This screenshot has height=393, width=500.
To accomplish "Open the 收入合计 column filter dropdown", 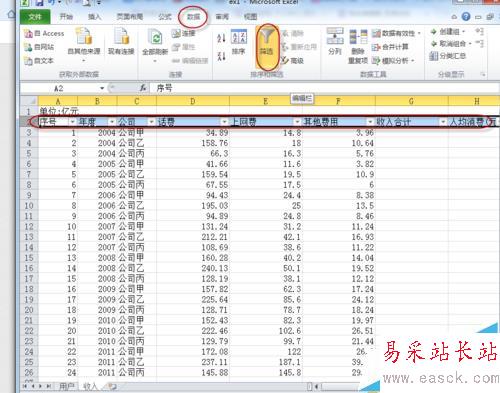I will click(443, 122).
